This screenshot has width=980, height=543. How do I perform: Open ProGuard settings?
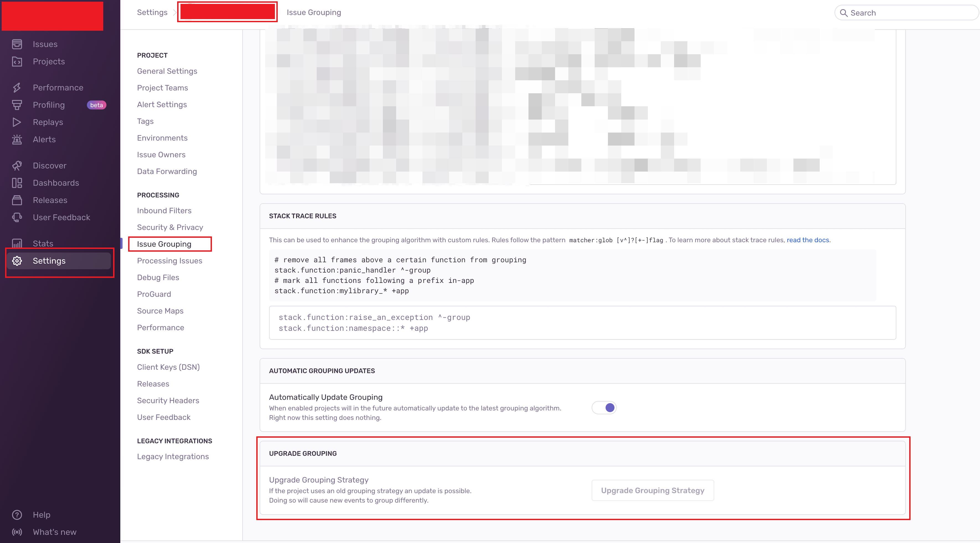tap(154, 294)
